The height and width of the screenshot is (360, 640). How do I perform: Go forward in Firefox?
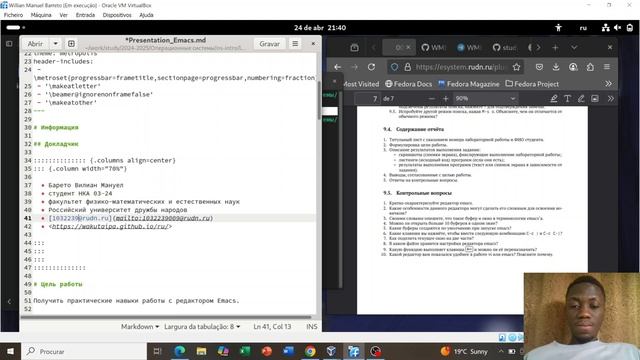[x=354, y=67]
